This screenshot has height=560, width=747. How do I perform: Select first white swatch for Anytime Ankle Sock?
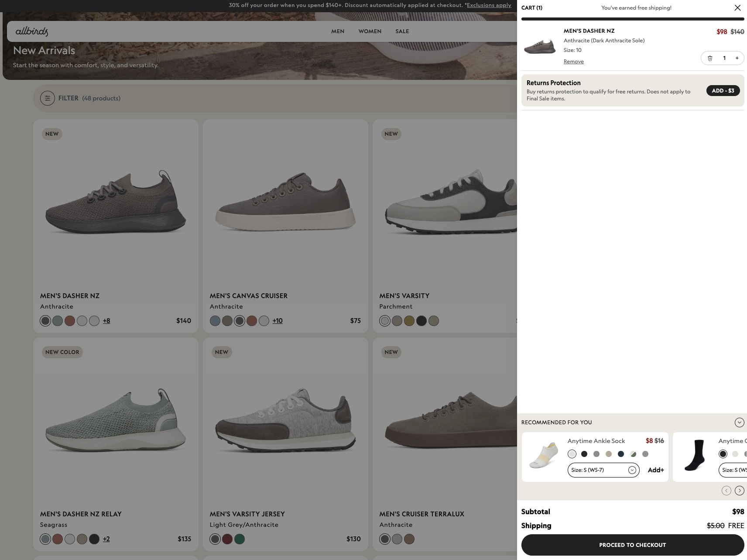coord(572,454)
